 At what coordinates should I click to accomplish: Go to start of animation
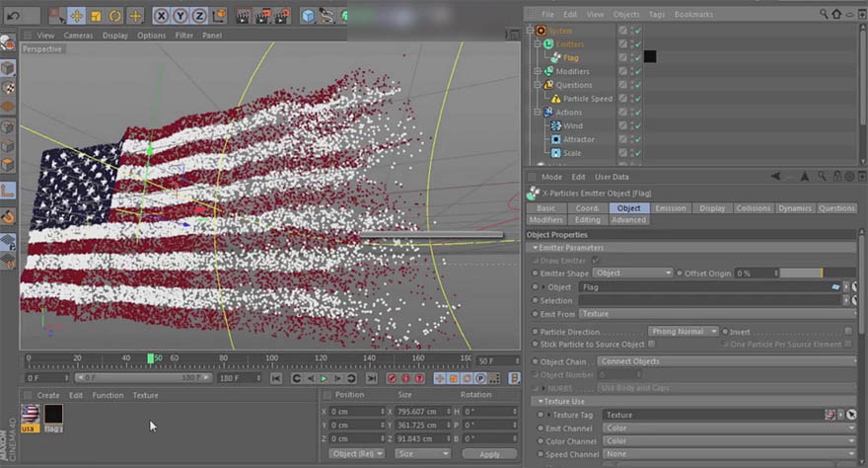[276, 378]
